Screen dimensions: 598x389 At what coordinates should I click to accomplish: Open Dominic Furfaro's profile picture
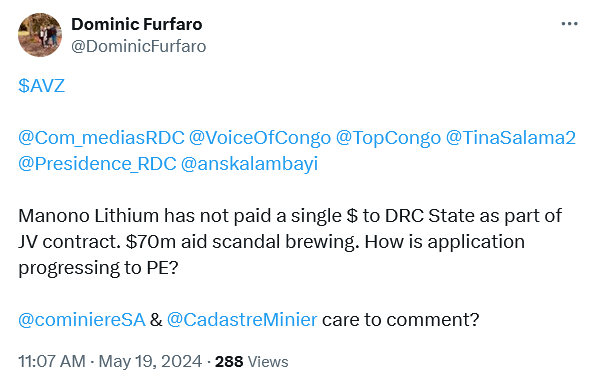pyautogui.click(x=40, y=35)
